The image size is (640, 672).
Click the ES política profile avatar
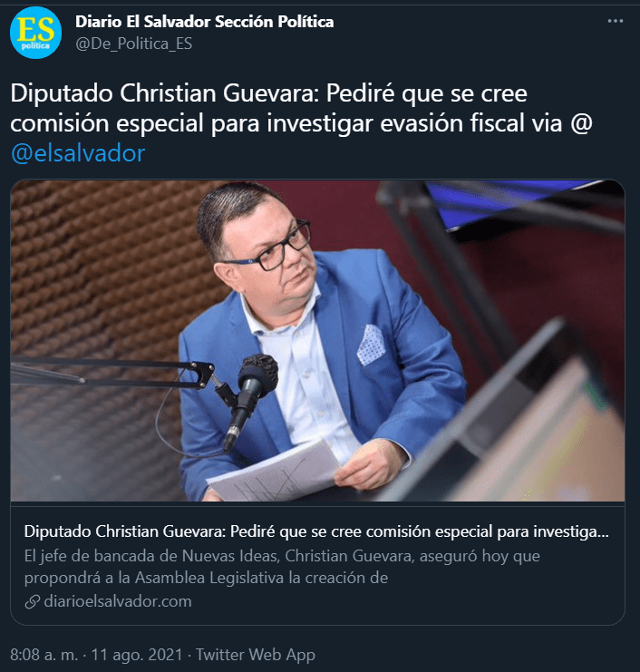click(x=35, y=33)
